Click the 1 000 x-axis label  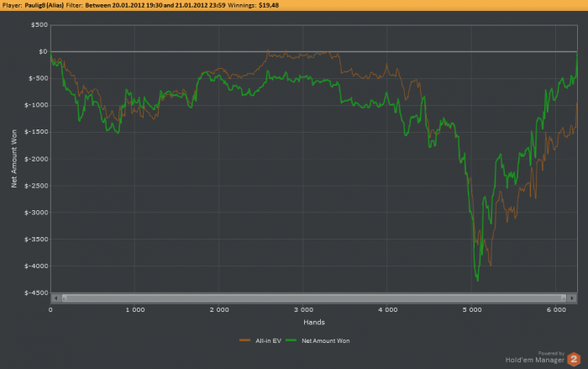coord(135,309)
